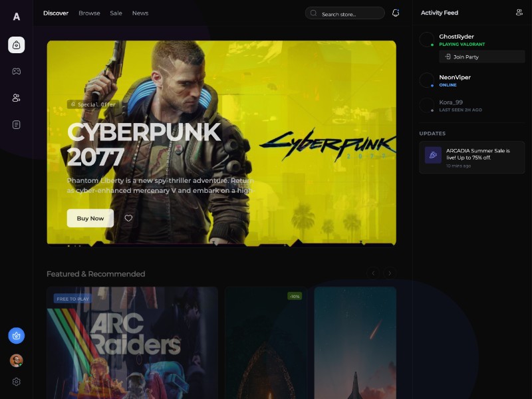Click the notification bell icon
The width and height of the screenshot is (532, 399).
(396, 13)
